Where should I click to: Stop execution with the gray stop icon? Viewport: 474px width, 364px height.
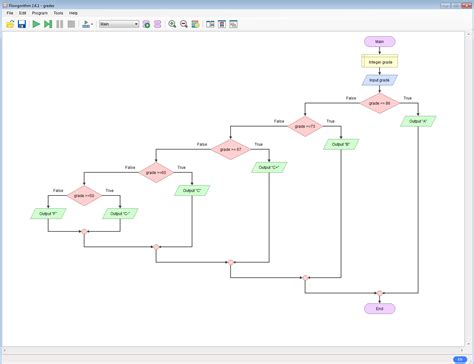71,24
